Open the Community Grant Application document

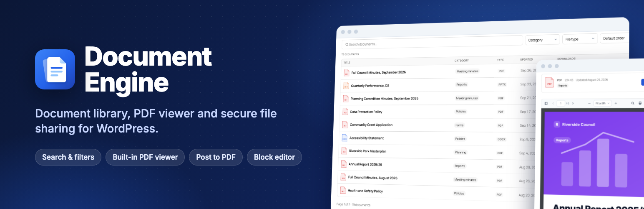pos(371,125)
